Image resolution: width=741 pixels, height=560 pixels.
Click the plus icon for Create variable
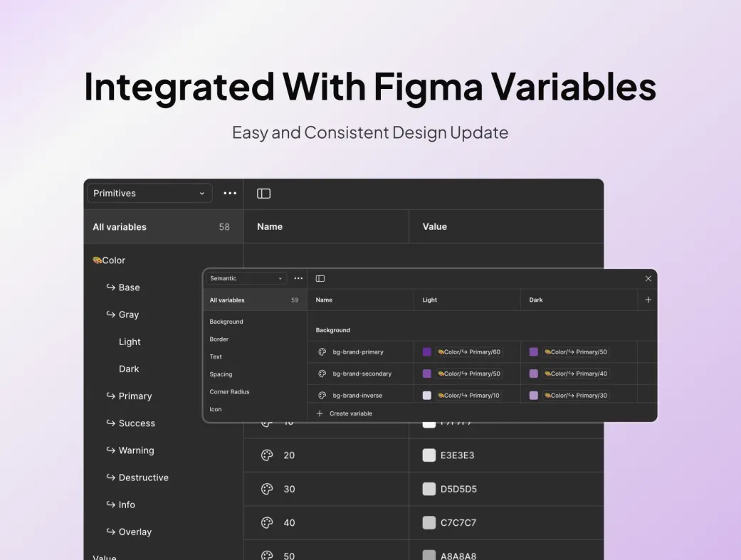(320, 413)
